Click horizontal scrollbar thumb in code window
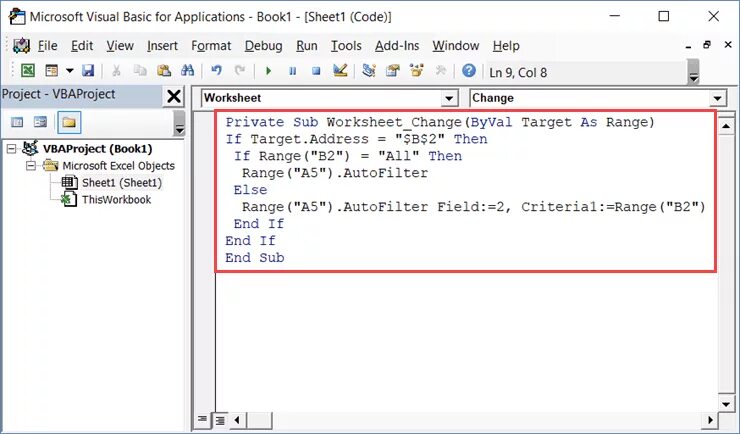The width and height of the screenshot is (740, 434). (x=259, y=419)
